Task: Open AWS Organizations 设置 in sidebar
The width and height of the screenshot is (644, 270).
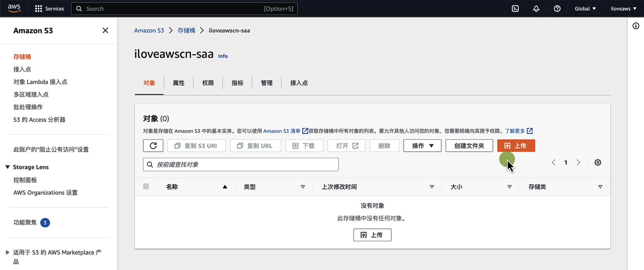Action: coord(45,193)
